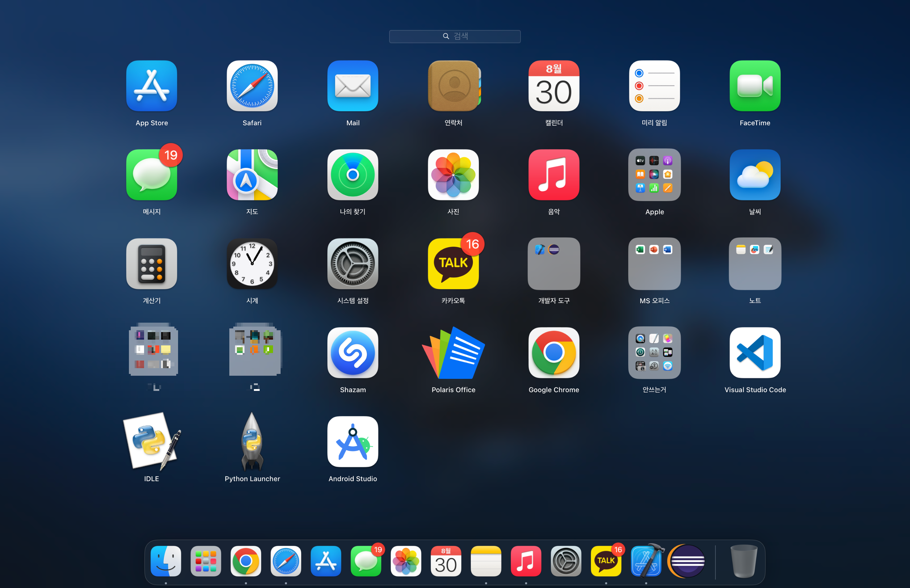
Task: Expand the Apple apps folder
Action: (654, 175)
